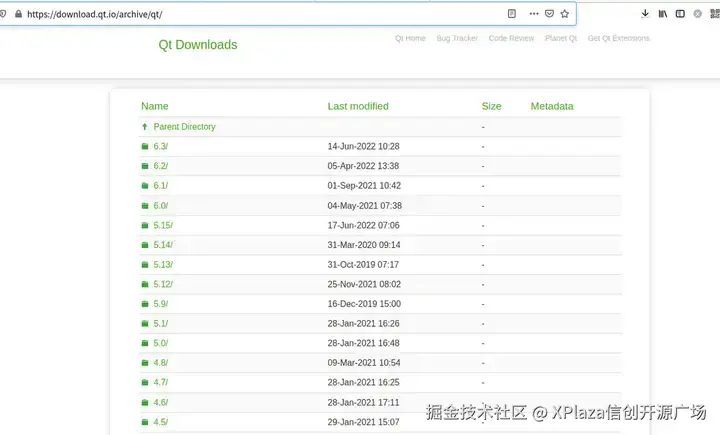
Task: Click folder icon next to 5.14/
Action: pos(145,245)
